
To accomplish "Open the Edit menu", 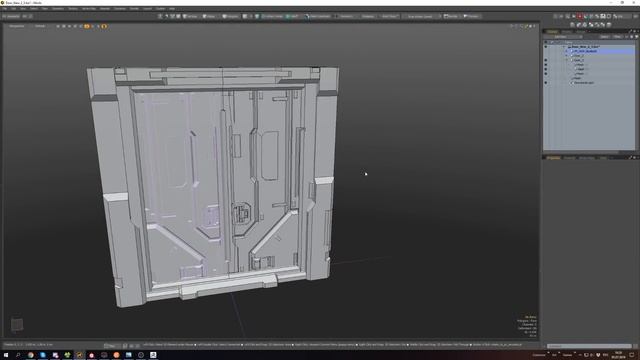I will [13, 9].
